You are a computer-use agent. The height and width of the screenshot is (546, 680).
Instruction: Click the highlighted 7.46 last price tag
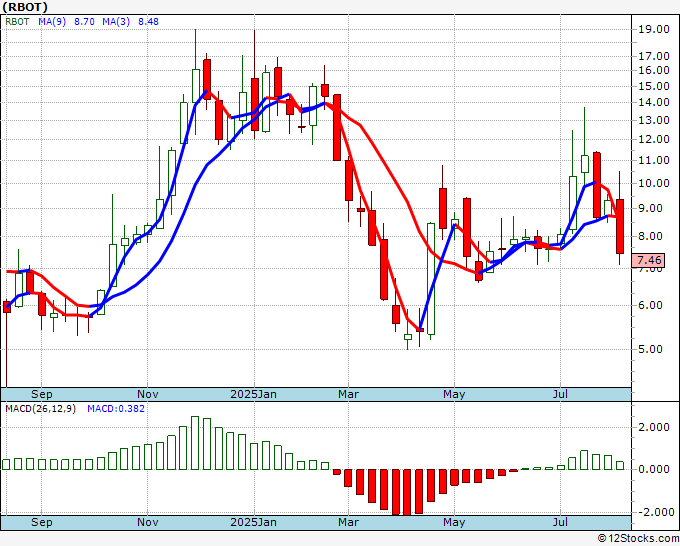pos(649,260)
